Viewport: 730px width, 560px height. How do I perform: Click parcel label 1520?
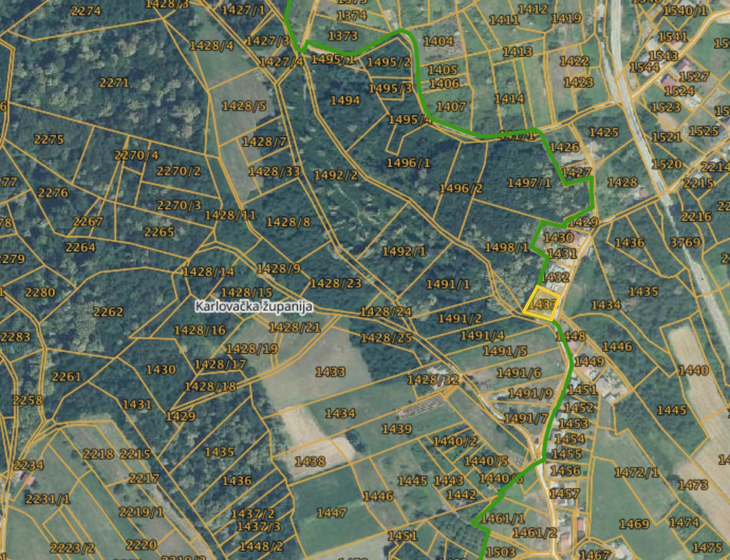pyautogui.click(x=667, y=164)
